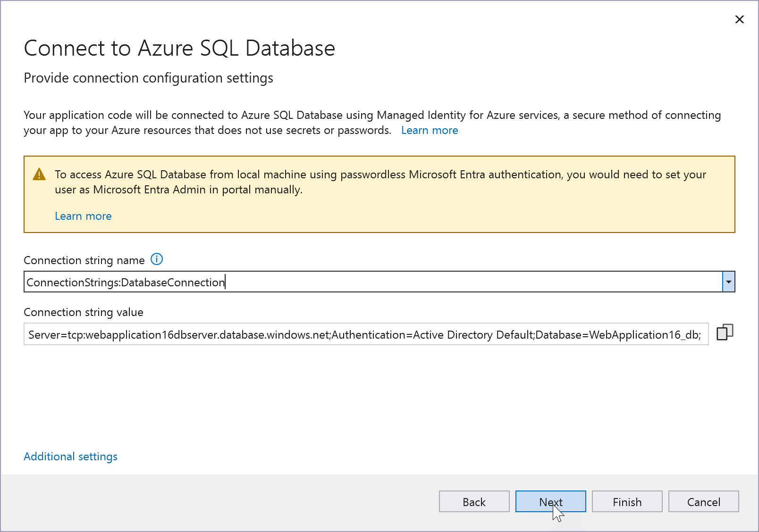Cancel the connection wizard
The image size is (759, 532).
pos(704,501)
